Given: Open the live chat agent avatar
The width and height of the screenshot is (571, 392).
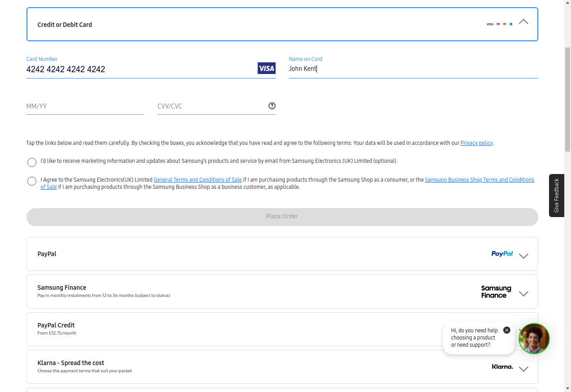Looking at the screenshot, I should tap(534, 339).
